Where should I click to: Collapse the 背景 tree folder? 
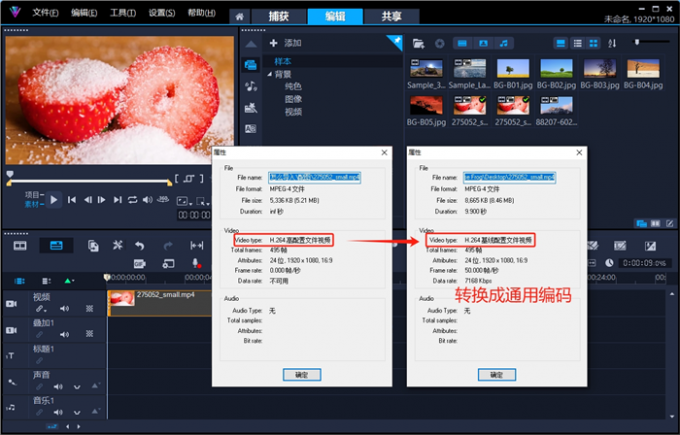[270, 74]
